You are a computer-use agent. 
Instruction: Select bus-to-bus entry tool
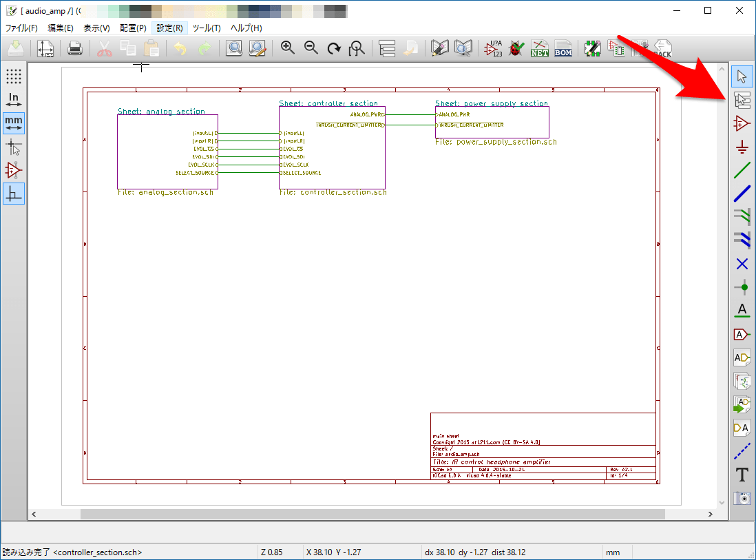[x=742, y=239]
